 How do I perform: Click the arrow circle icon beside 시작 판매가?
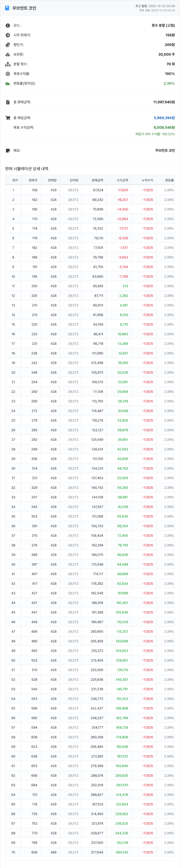(8, 35)
